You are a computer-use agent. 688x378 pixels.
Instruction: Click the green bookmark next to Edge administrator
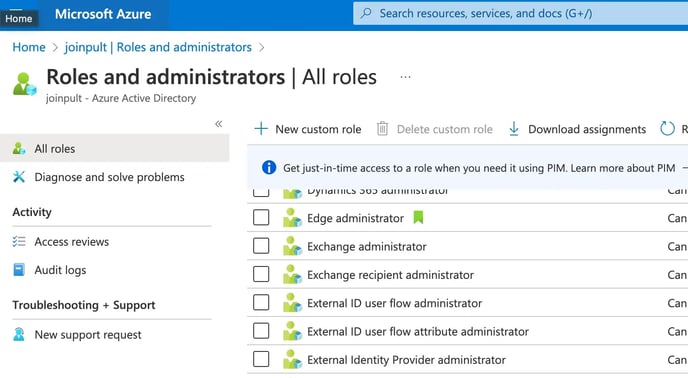coord(418,217)
